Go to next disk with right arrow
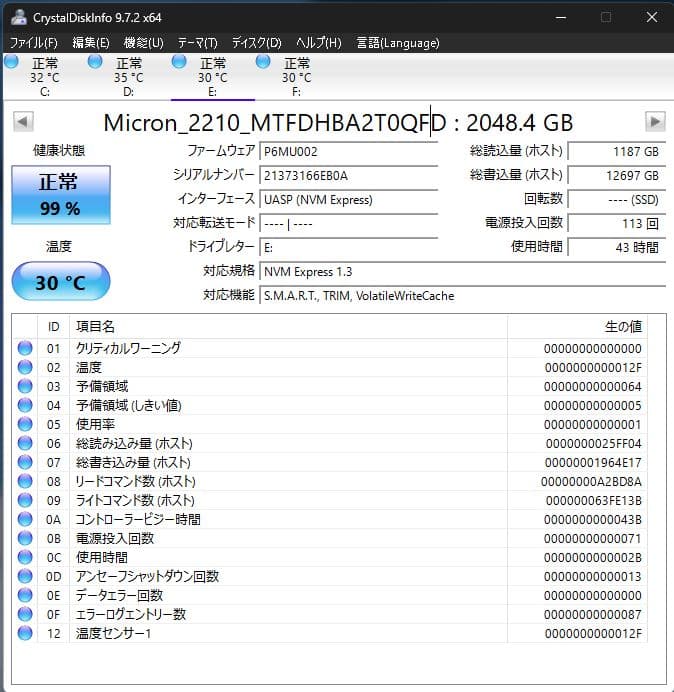Screen dimensions: 674x692 [655, 122]
